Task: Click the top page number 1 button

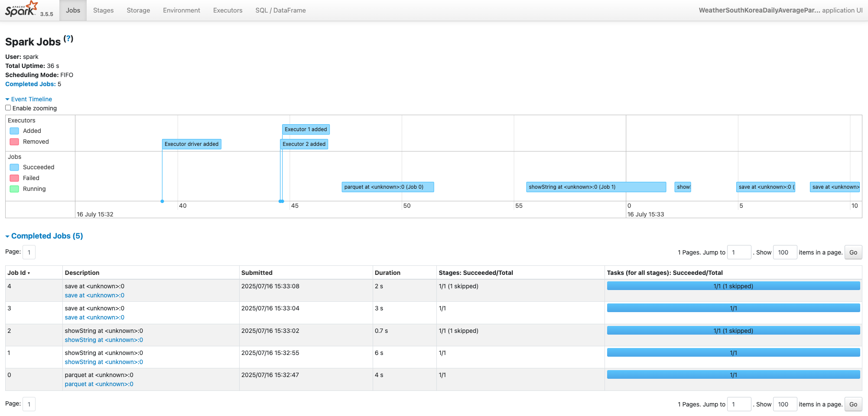Action: (x=29, y=252)
